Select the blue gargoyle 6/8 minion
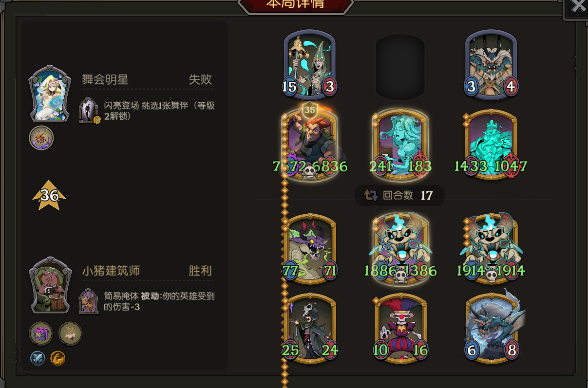588x388 pixels. [491, 328]
